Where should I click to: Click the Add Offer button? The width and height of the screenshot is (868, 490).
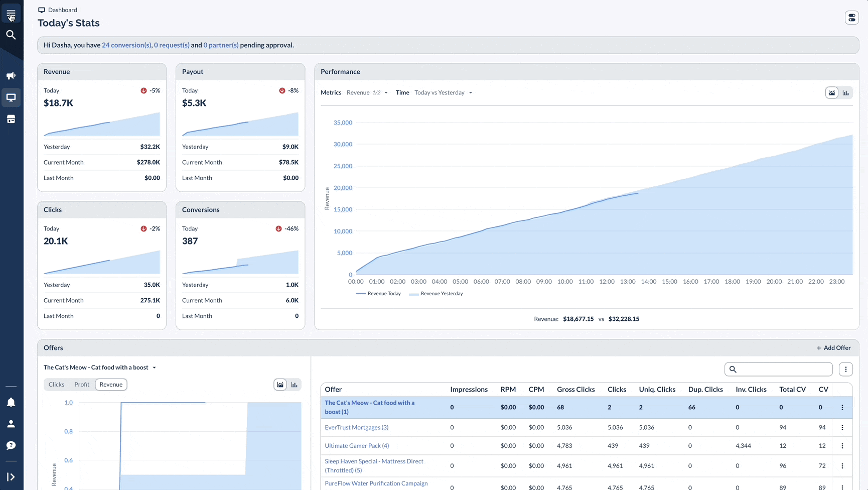tap(833, 348)
